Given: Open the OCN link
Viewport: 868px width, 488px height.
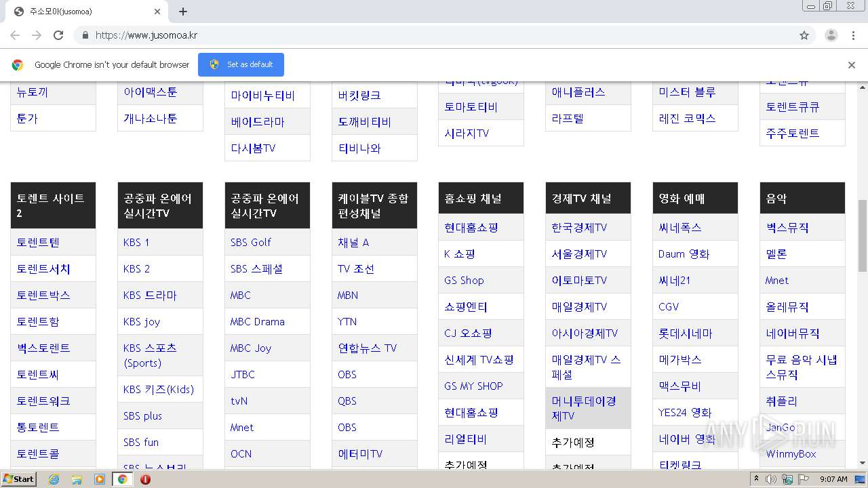Looking at the screenshot, I should (x=241, y=454).
